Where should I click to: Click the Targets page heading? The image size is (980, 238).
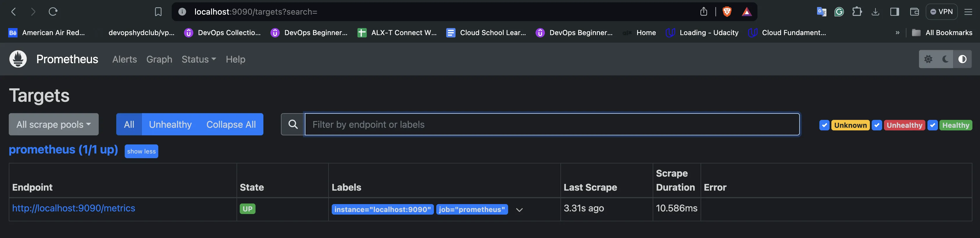[39, 95]
